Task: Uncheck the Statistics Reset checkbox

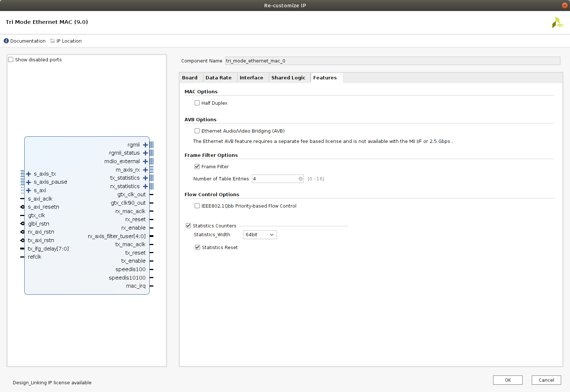Action: 197,247
